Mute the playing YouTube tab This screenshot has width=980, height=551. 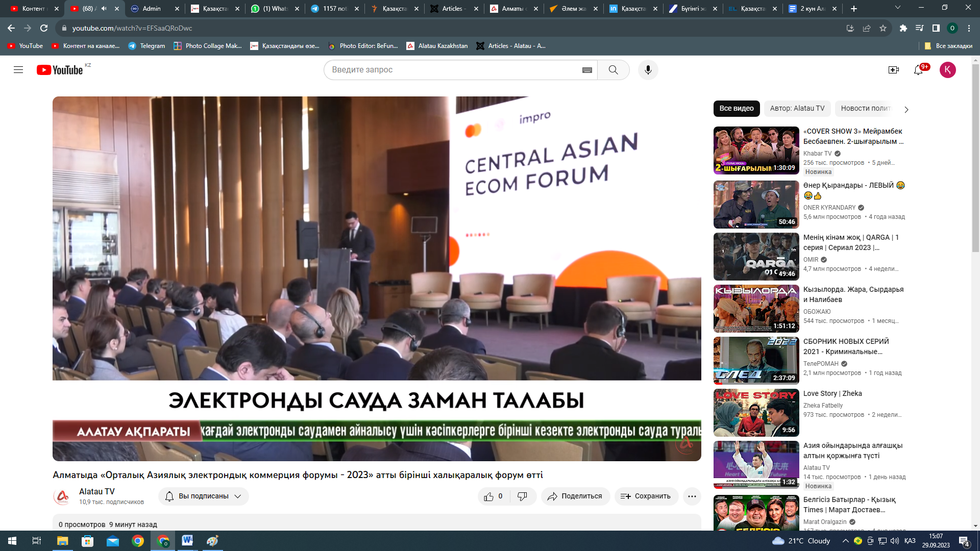click(x=104, y=9)
